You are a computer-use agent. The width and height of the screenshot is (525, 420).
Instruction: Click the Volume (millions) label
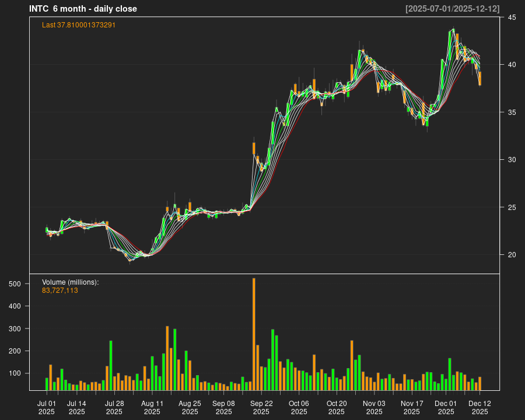point(71,282)
